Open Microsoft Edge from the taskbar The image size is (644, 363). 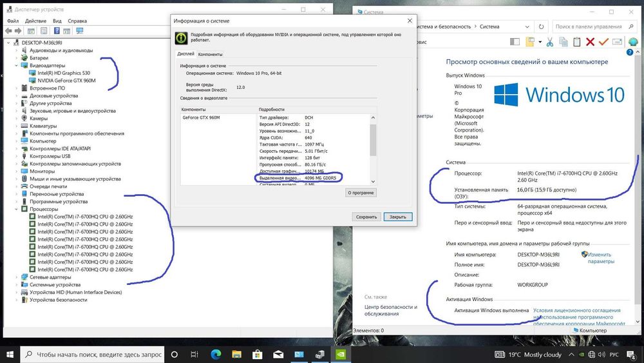[216, 354]
